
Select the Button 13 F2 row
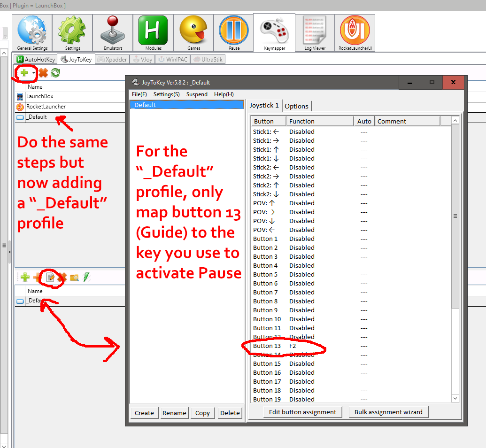(x=351, y=346)
